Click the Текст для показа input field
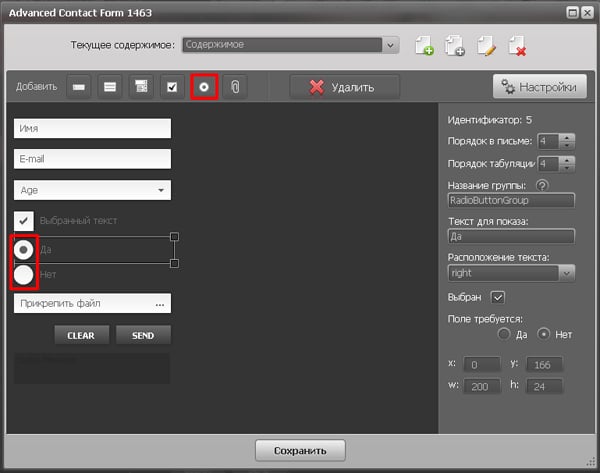This screenshot has width=600, height=473. [510, 236]
